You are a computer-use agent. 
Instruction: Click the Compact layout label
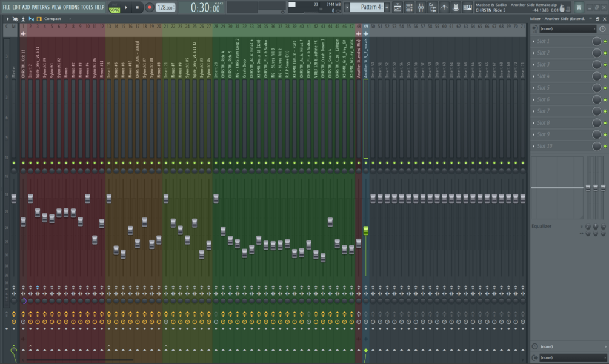pos(53,19)
